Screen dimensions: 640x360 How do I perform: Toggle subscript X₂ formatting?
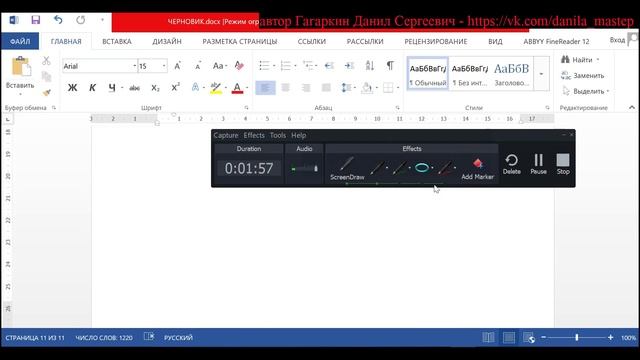click(155, 88)
